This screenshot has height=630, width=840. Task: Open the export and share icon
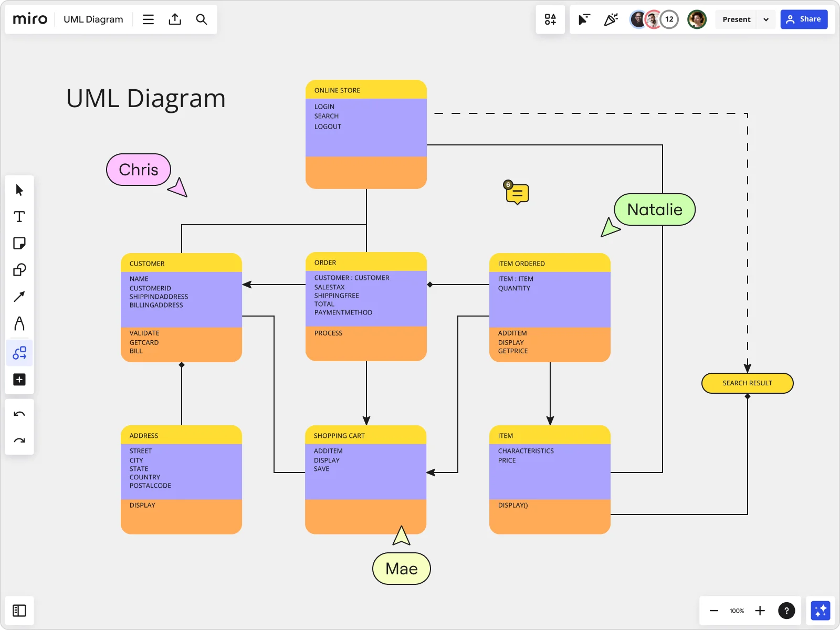click(175, 19)
